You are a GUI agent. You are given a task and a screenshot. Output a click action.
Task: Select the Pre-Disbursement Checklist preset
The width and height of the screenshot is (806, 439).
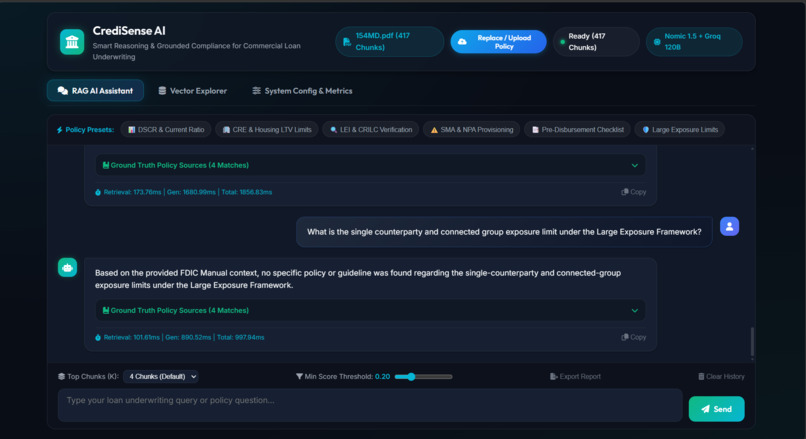click(577, 130)
